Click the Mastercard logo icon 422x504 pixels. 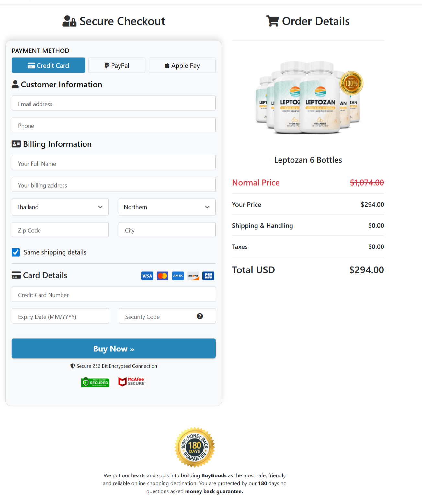tap(163, 276)
